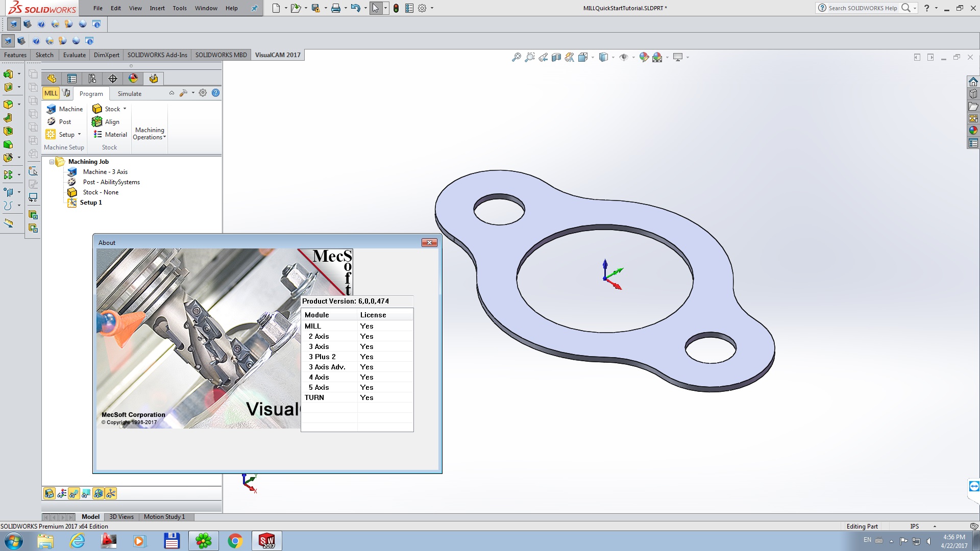Click the SolidWorks taskbar icon
The image size is (980, 551).
click(x=266, y=541)
